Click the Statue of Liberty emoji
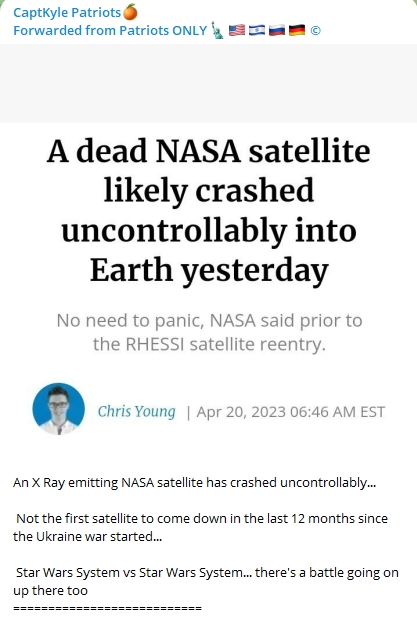The height and width of the screenshot is (621, 417). (x=217, y=30)
